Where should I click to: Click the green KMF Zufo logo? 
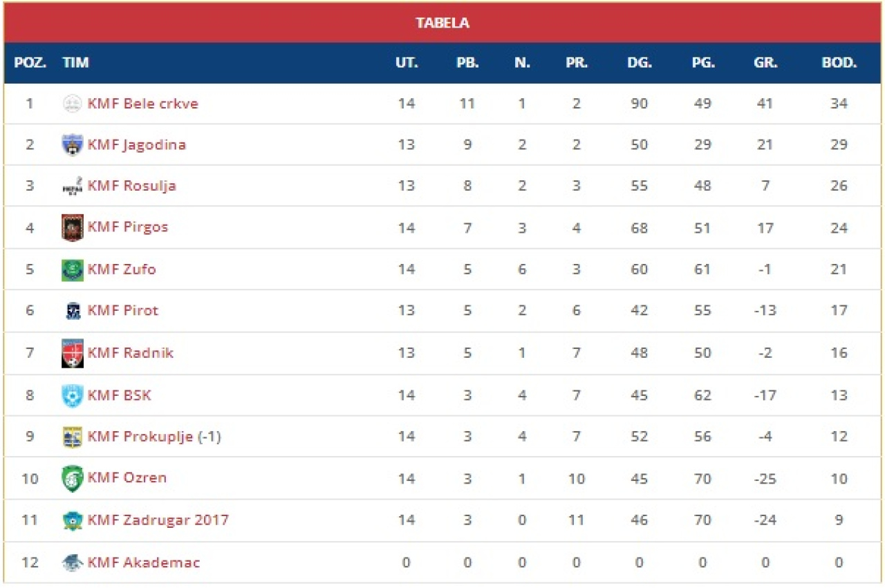(x=72, y=269)
